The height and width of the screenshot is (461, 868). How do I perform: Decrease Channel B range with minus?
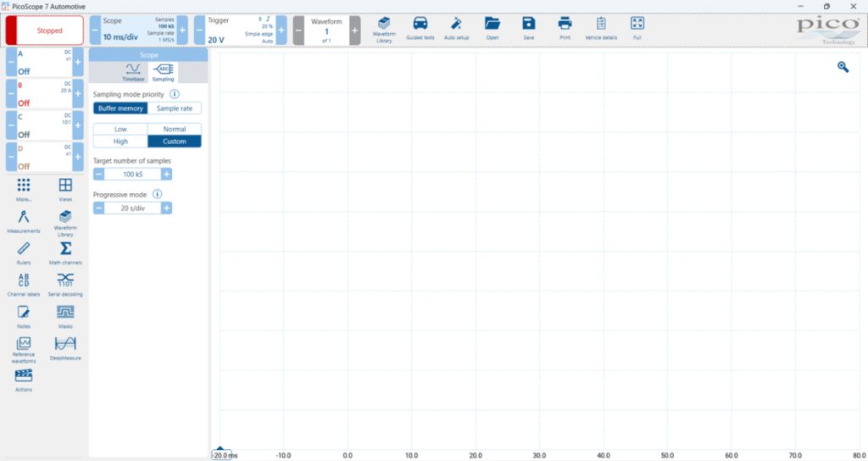point(11,93)
